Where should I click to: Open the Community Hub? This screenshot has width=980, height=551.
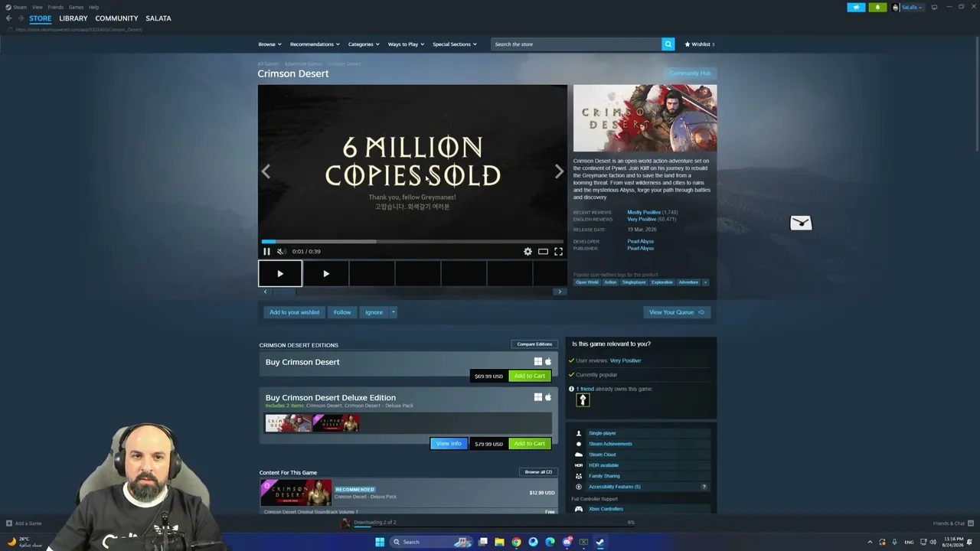(x=690, y=73)
